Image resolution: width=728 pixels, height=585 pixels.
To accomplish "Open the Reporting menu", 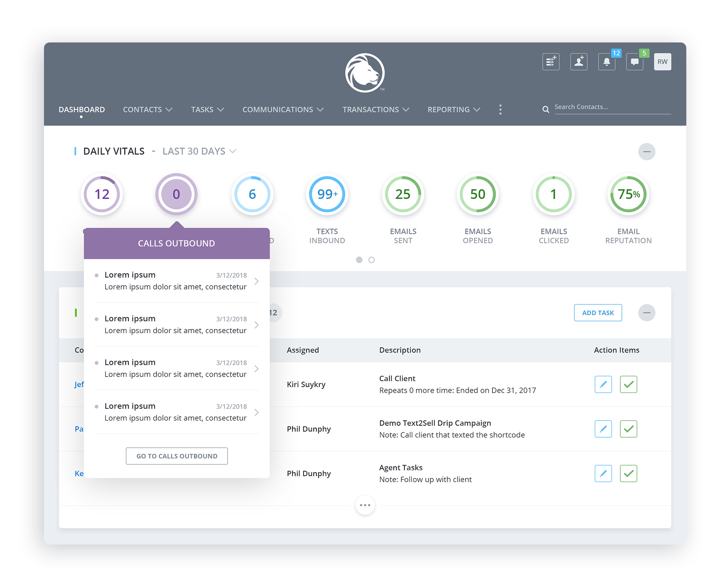I will click(x=453, y=109).
